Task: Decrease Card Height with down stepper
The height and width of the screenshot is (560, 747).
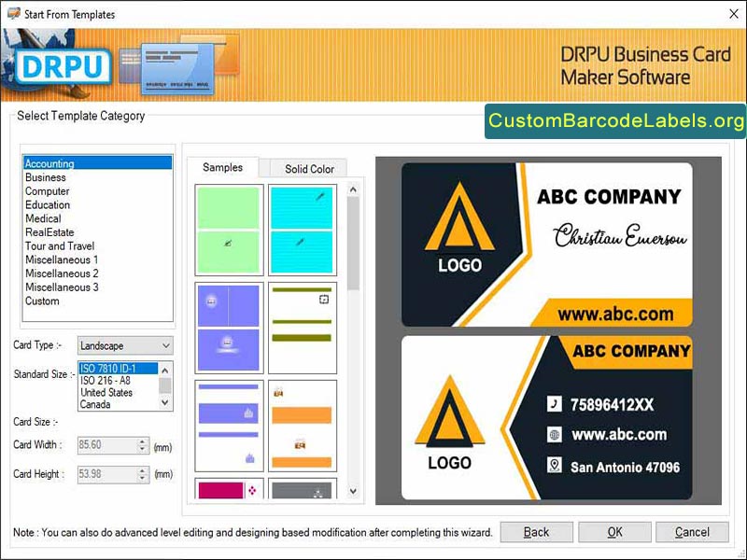Action: click(x=142, y=478)
